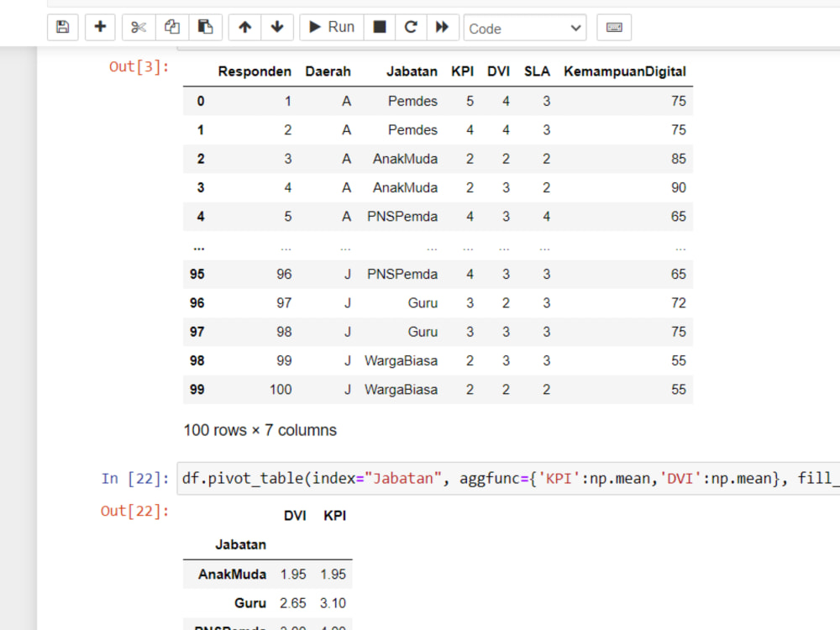The width and height of the screenshot is (840, 630).
Task: Copy the selected cell
Action: pos(171,27)
